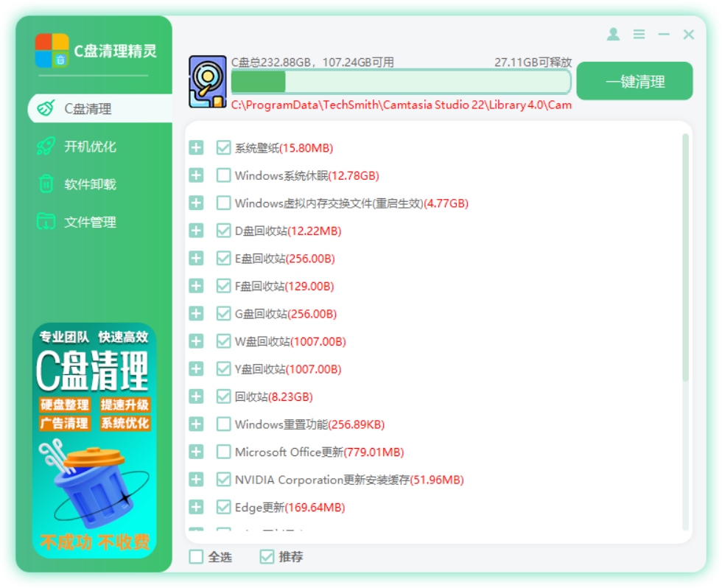Uncheck the 系统壁纸 checkbox
Screen dimensions: 722x588
click(223, 148)
